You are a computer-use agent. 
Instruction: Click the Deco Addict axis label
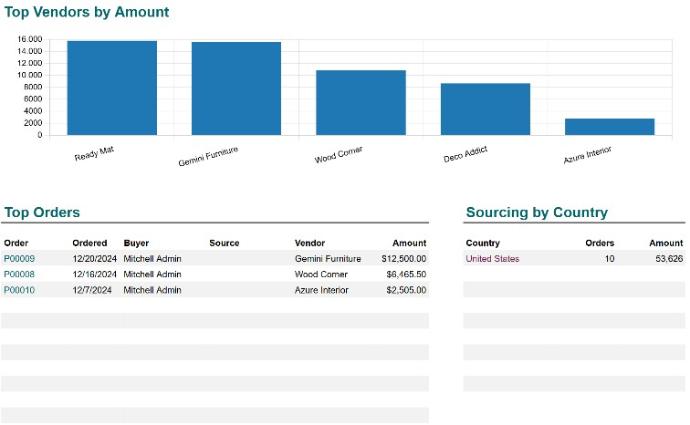tap(465, 154)
